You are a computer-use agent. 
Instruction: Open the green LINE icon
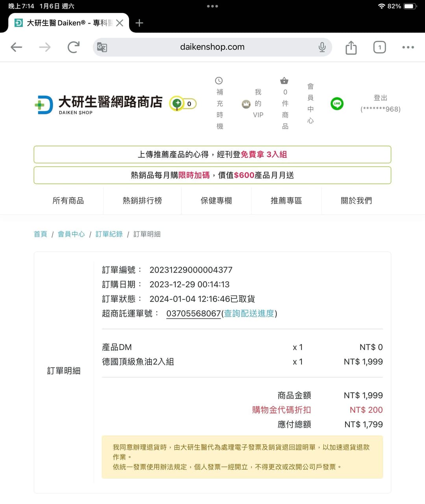click(337, 104)
